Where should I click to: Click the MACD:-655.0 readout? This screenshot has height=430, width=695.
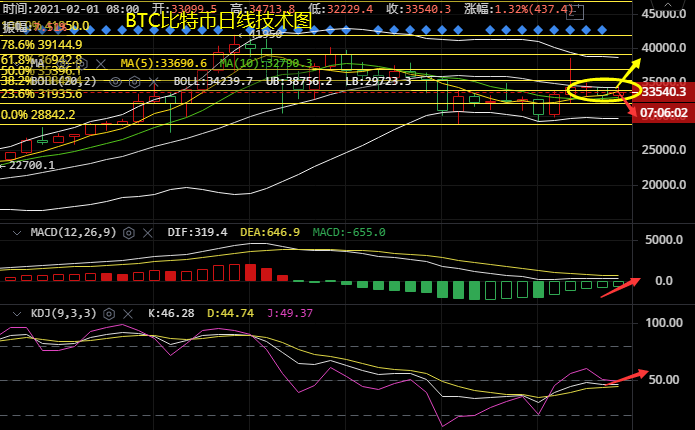(349, 232)
